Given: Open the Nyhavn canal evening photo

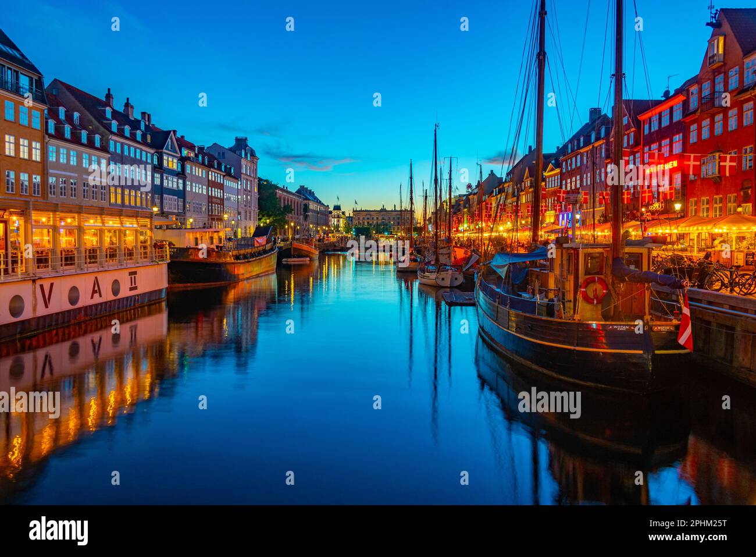Looking at the screenshot, I should point(378,252).
